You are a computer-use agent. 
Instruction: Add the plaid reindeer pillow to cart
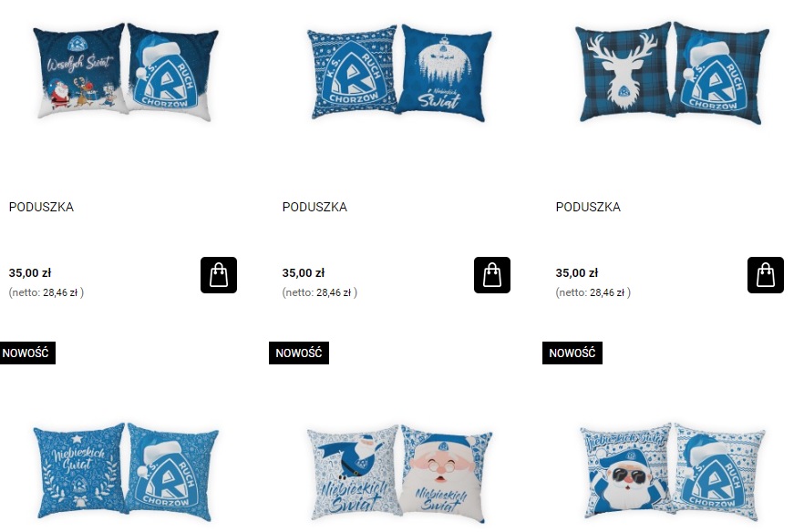[765, 275]
